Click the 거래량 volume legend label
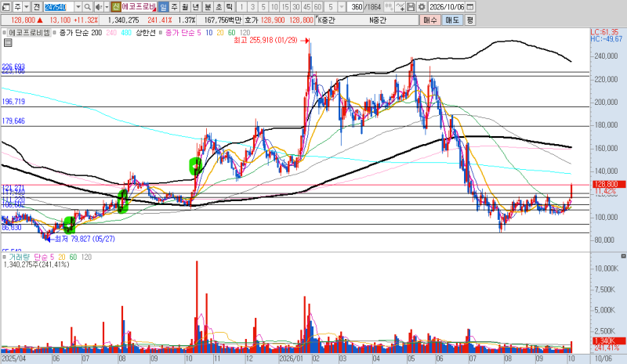This screenshot has height=364, width=627. (19, 258)
